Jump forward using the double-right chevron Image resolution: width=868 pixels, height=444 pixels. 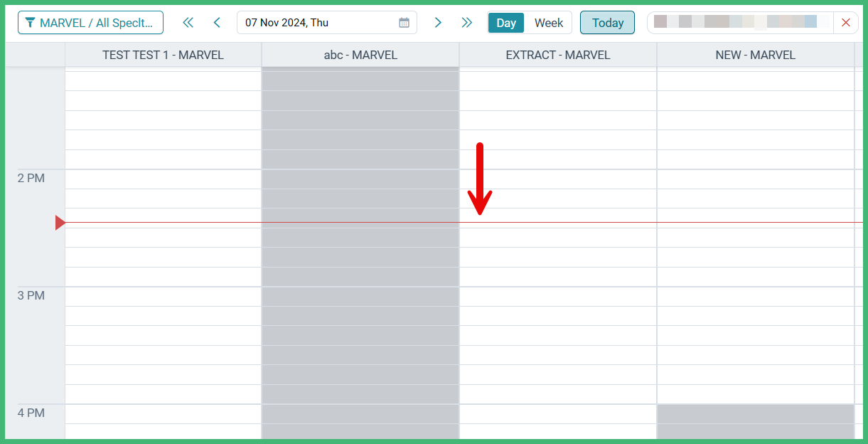[466, 22]
